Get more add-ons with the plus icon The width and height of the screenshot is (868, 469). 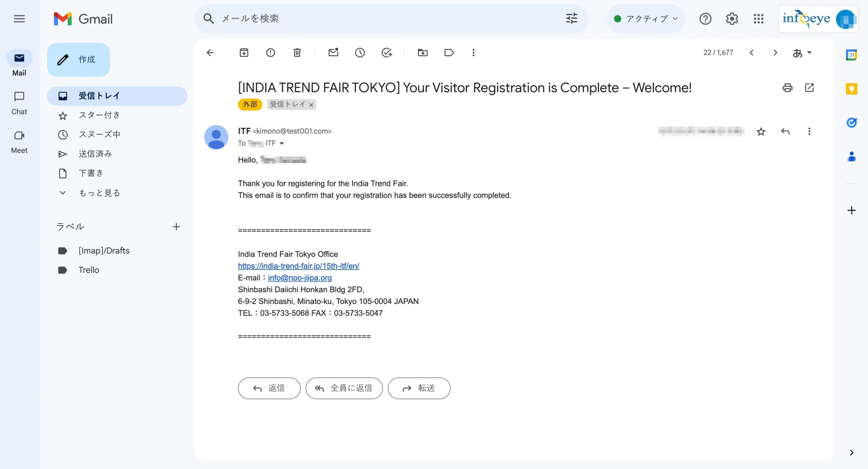[851, 210]
